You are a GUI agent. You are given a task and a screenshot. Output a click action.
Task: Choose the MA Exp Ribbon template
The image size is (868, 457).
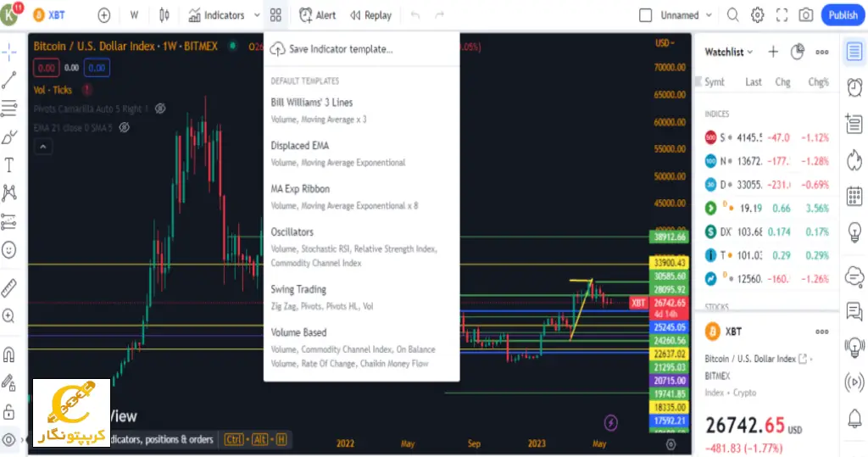[x=361, y=197]
